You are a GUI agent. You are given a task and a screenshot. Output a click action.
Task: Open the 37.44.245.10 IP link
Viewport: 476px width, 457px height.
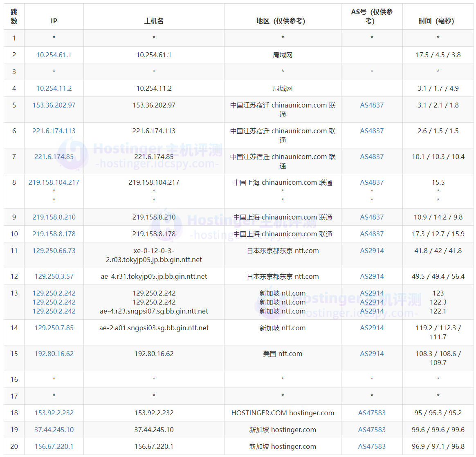pyautogui.click(x=54, y=430)
